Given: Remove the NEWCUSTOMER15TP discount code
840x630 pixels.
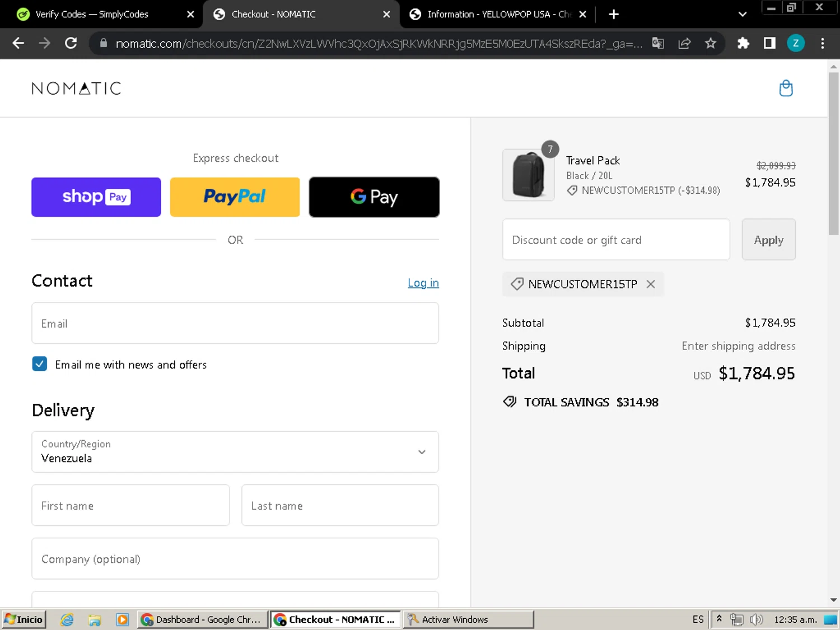Looking at the screenshot, I should (x=651, y=284).
